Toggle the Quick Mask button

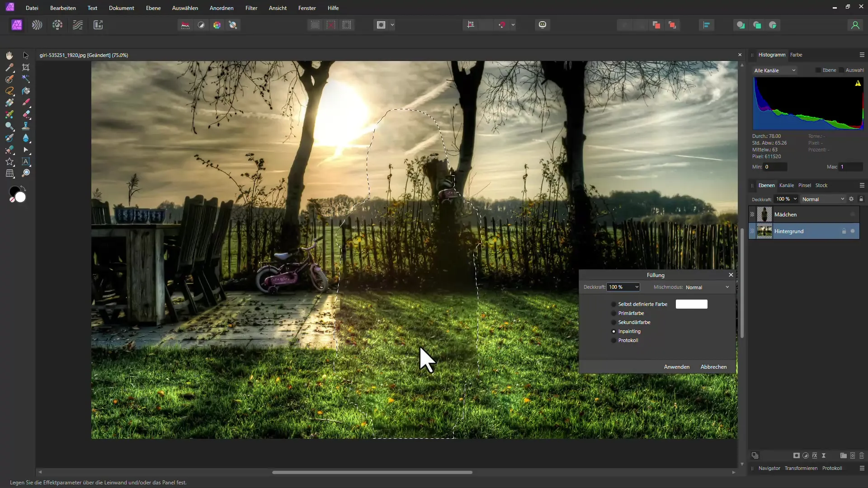(381, 25)
